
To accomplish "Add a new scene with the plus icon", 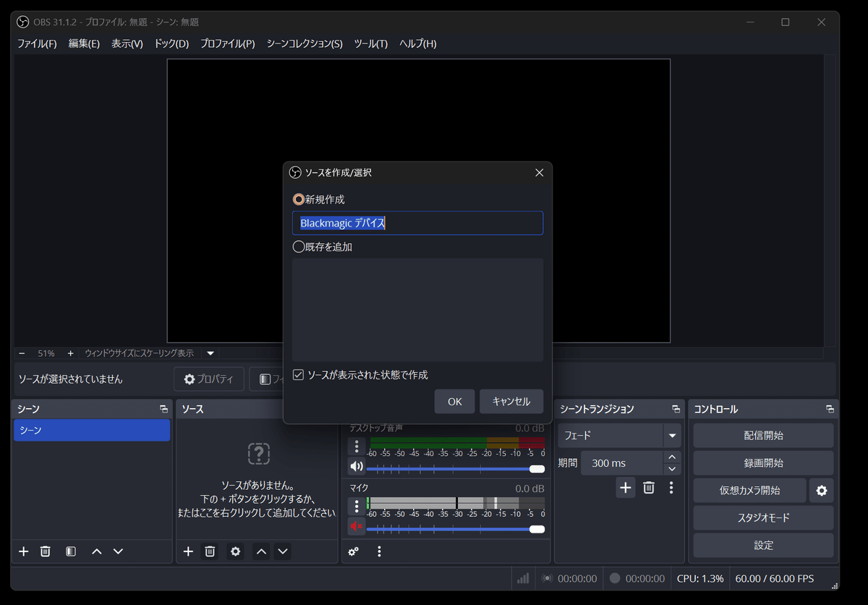I will pyautogui.click(x=23, y=551).
